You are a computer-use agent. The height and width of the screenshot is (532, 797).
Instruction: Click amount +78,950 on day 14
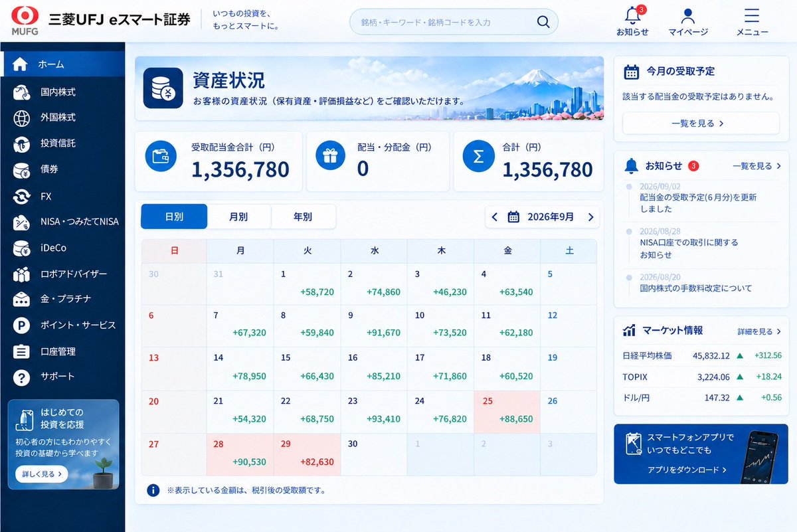click(x=249, y=376)
